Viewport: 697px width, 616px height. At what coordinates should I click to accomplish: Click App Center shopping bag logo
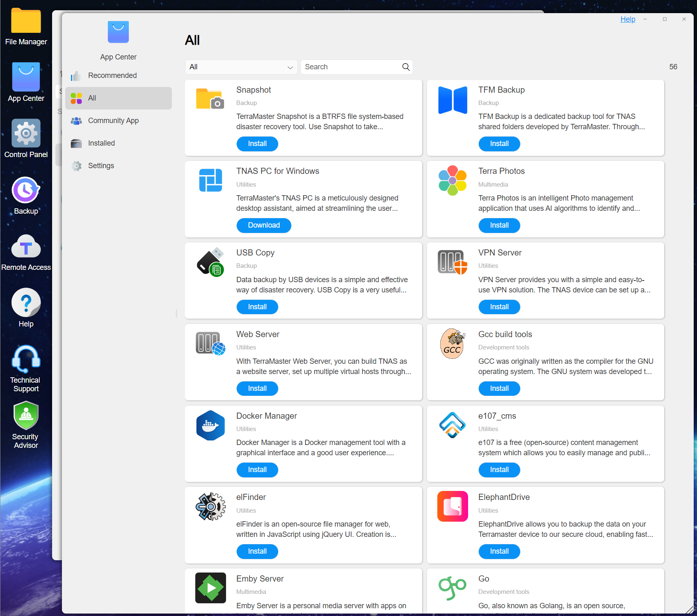118,32
